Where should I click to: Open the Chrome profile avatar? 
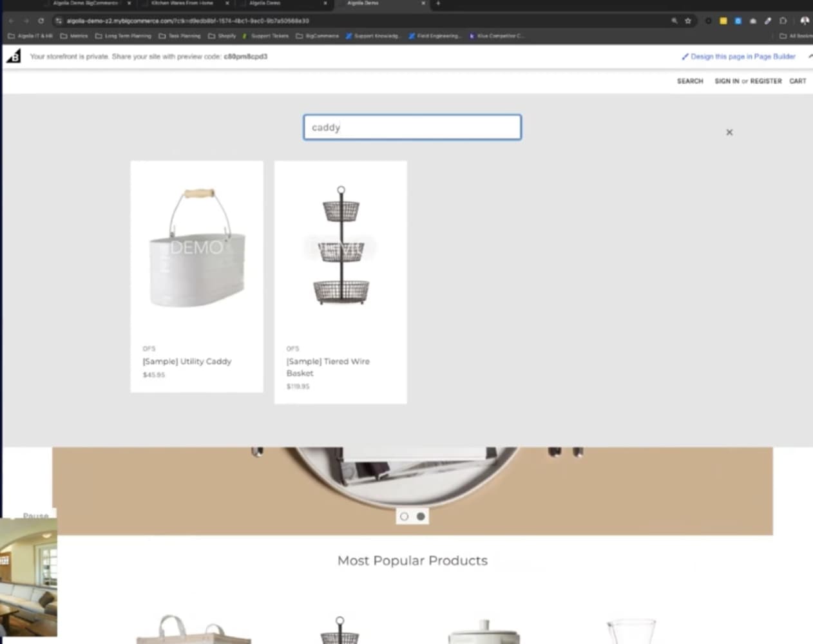(805, 21)
